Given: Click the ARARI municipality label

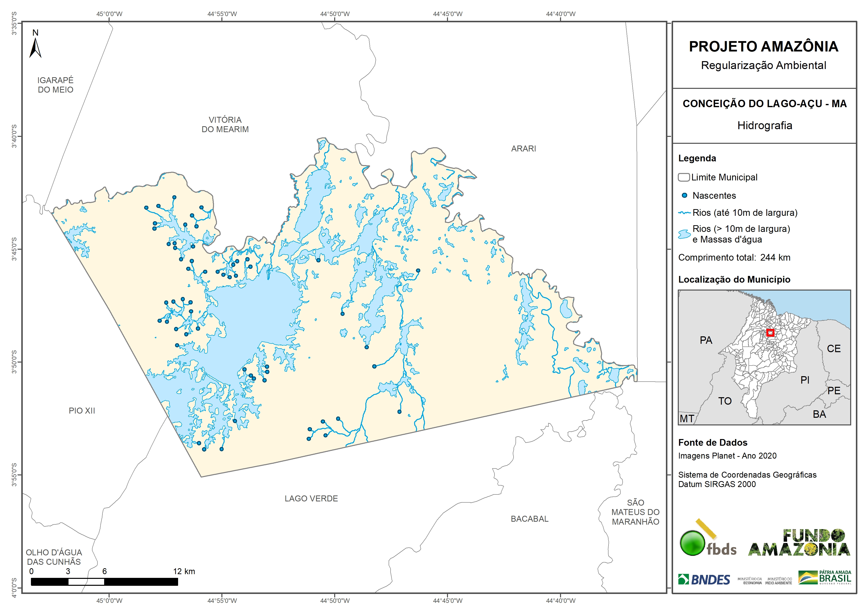Looking at the screenshot, I should (523, 149).
